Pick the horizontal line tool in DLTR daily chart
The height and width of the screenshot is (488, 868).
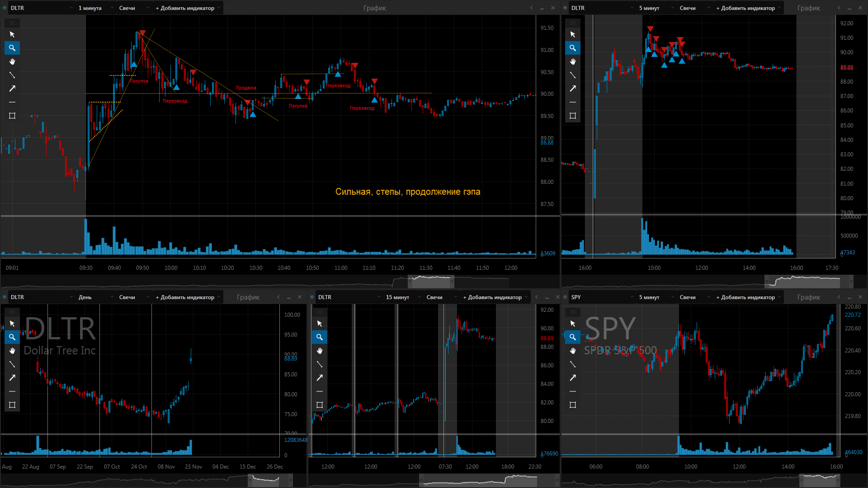(12, 391)
